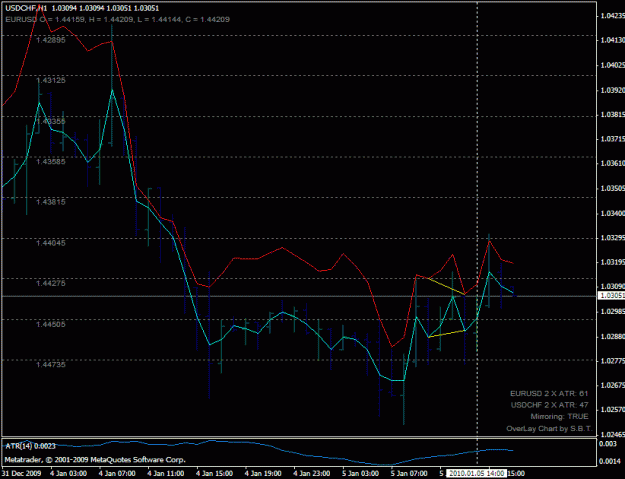Image resolution: width=625 pixels, height=479 pixels.
Task: Click the 1.04130 price scale value
Action: (613, 40)
